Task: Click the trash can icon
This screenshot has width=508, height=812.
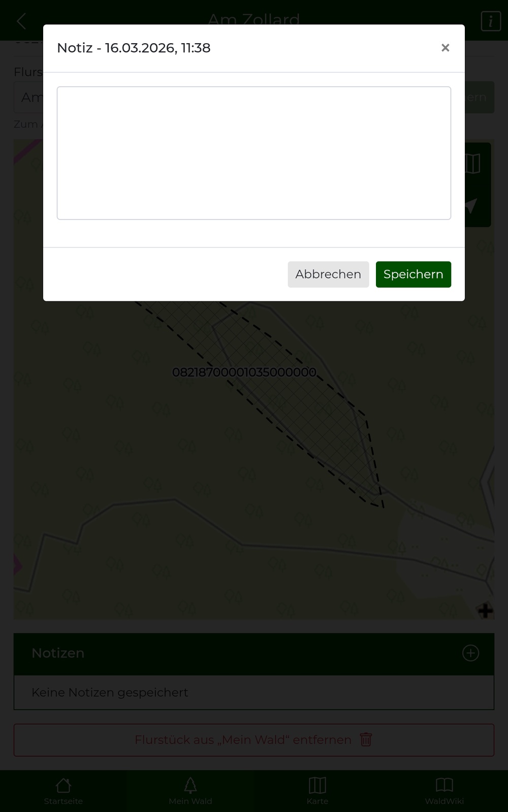Action: point(366,739)
